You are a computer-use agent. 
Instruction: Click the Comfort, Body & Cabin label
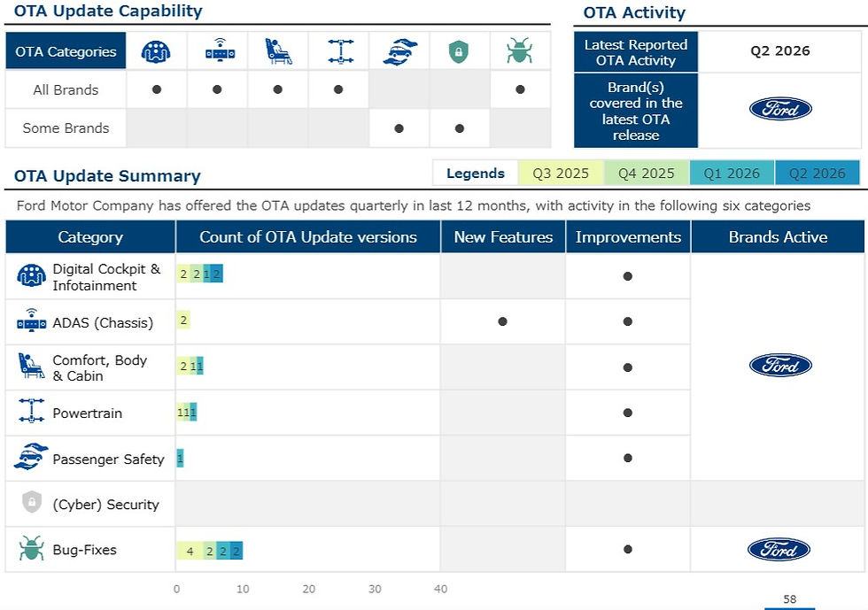click(99, 367)
